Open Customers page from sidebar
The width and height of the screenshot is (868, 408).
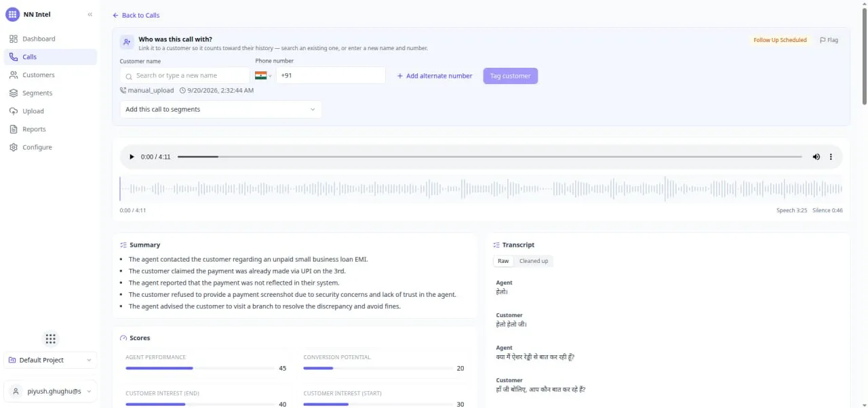50,75
